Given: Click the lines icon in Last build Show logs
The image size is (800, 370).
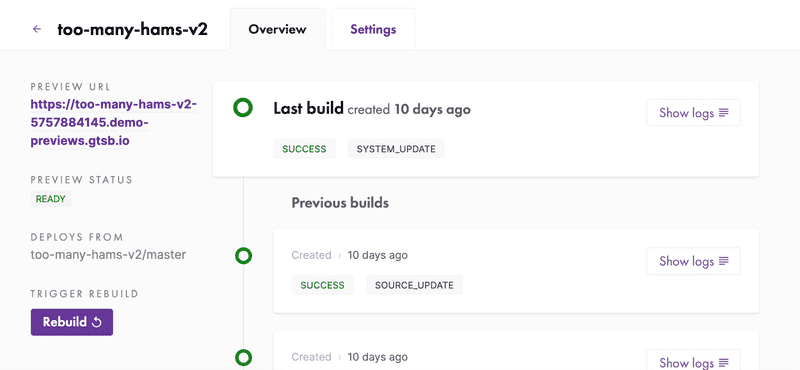Looking at the screenshot, I should (723, 113).
